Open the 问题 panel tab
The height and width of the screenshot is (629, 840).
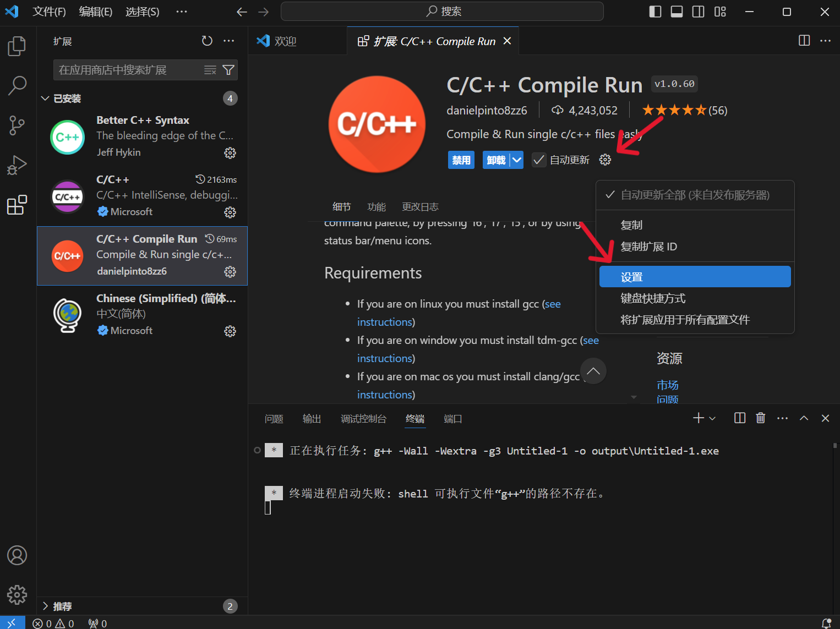(274, 419)
